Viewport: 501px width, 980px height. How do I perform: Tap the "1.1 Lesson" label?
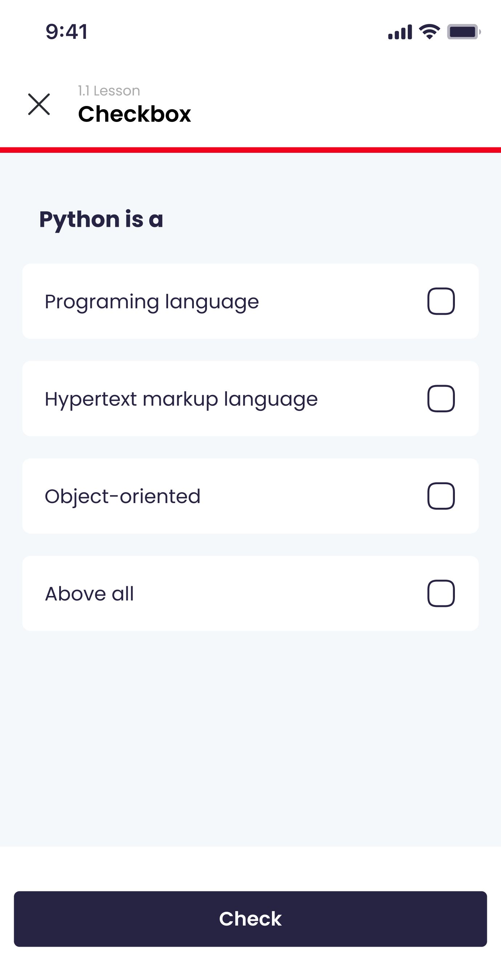click(109, 91)
